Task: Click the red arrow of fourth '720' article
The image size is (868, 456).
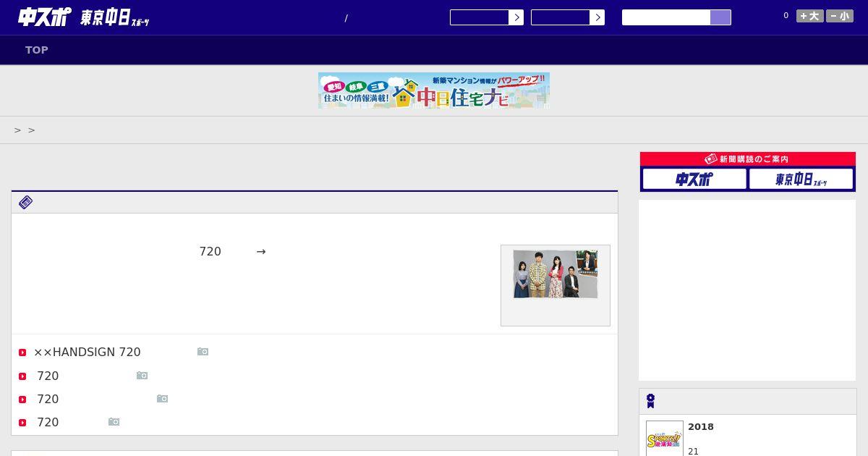Action: pos(22,423)
